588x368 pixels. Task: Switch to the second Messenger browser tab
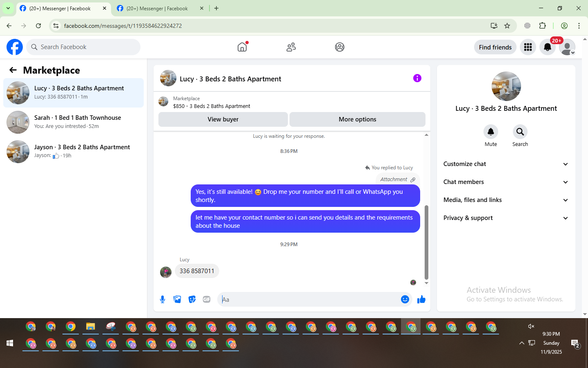pyautogui.click(x=160, y=8)
